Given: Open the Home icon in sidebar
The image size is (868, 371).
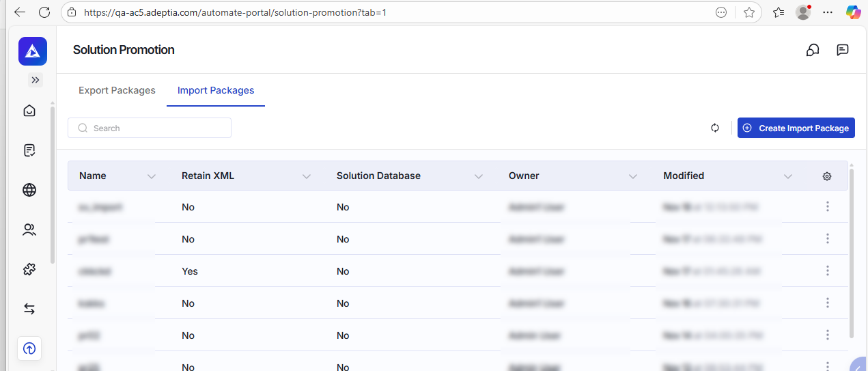Looking at the screenshot, I should 29,111.
